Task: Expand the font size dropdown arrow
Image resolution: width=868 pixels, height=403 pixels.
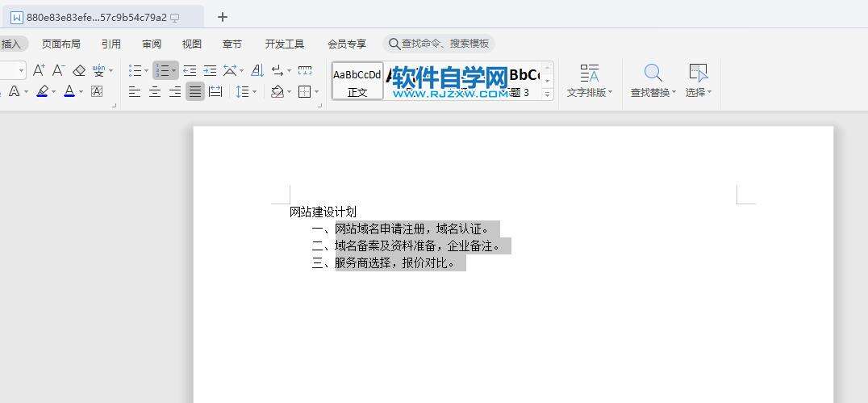Action: tap(22, 70)
